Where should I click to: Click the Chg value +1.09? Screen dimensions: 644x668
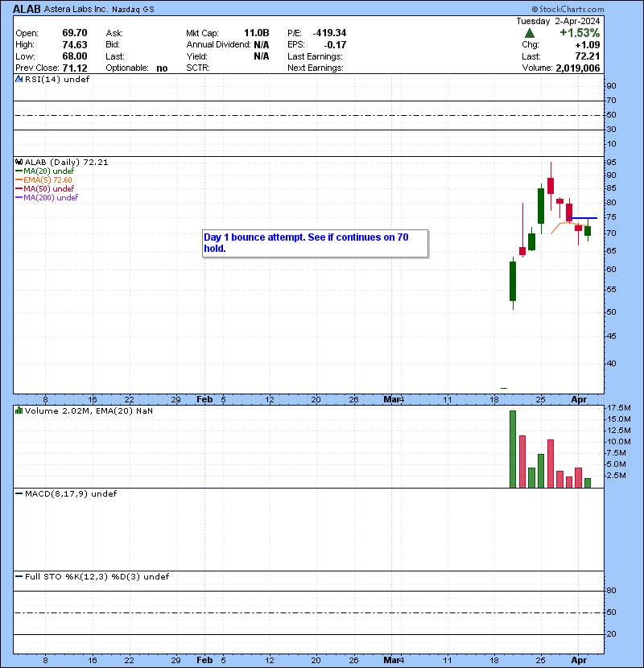pos(588,45)
